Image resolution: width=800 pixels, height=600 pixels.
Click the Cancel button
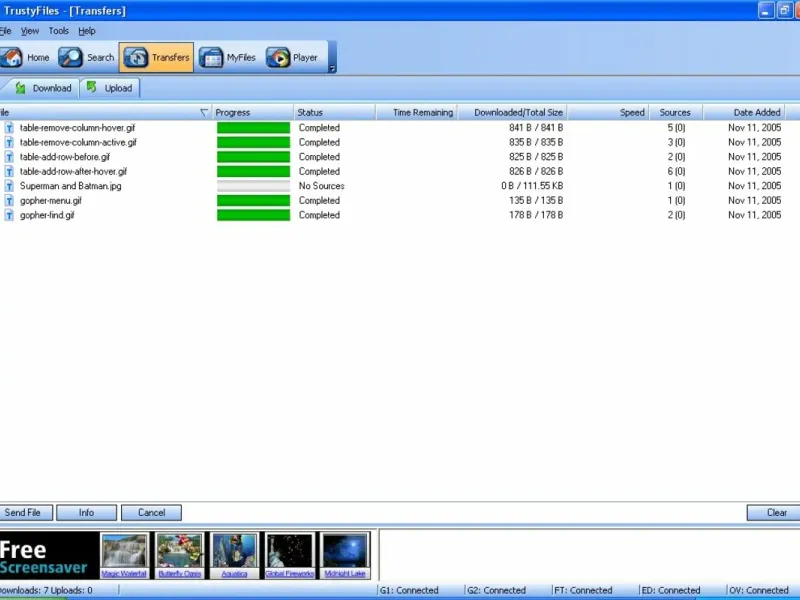pos(152,513)
